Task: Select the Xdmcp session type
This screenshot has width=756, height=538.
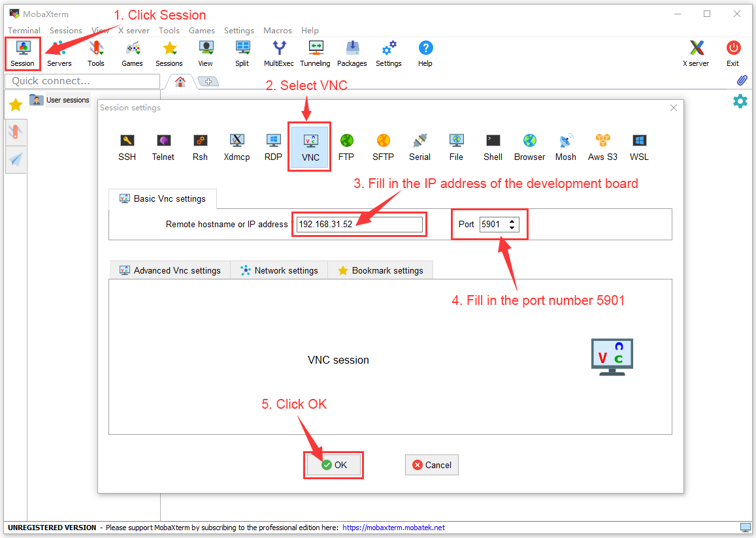Action: click(x=237, y=148)
